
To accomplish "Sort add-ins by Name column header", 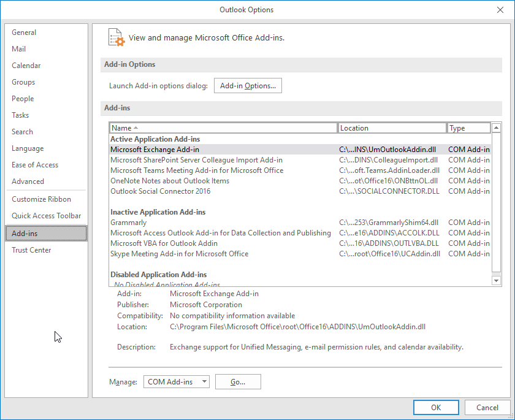I will pyautogui.click(x=223, y=128).
